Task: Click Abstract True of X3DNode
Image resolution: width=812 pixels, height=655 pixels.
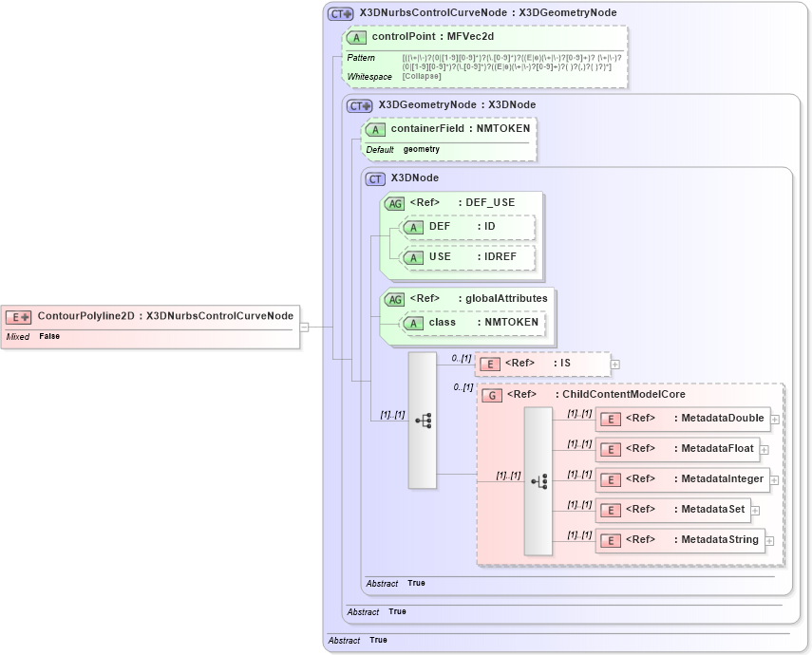Action: click(396, 583)
